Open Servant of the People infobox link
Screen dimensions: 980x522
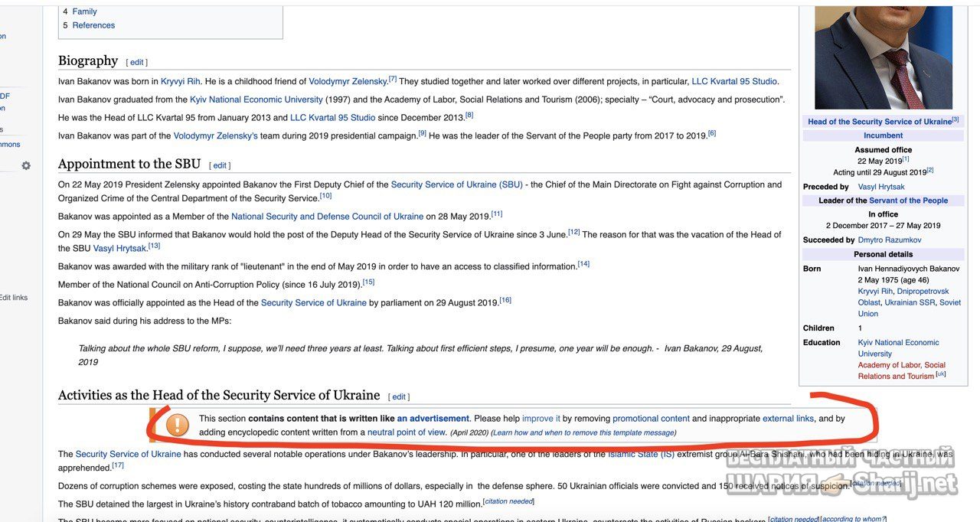908,201
